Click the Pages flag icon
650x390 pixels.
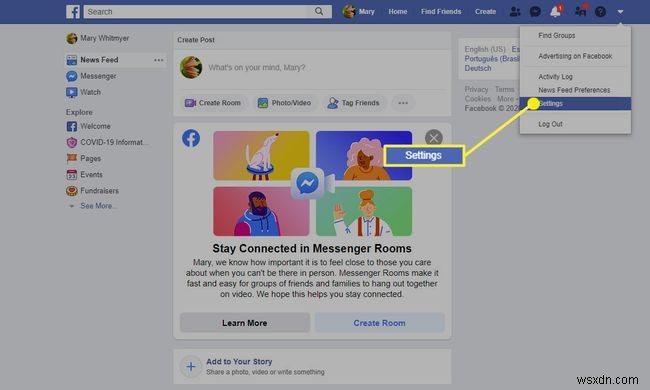72,158
